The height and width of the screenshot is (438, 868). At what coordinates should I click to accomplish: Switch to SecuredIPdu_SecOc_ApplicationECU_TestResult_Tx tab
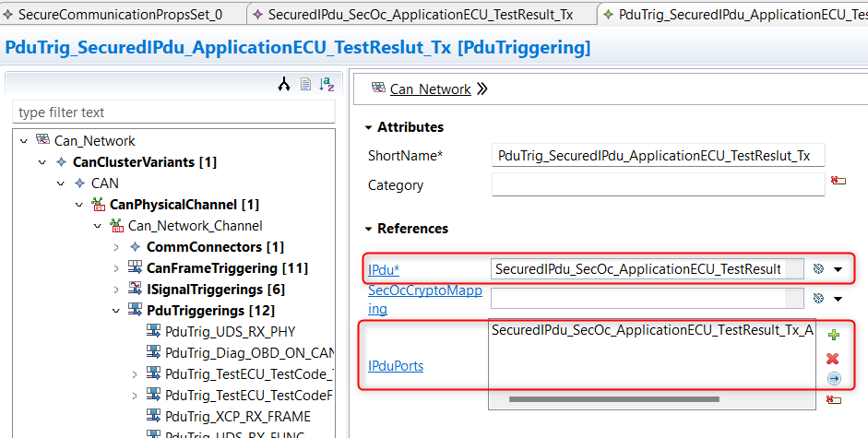coord(421,15)
